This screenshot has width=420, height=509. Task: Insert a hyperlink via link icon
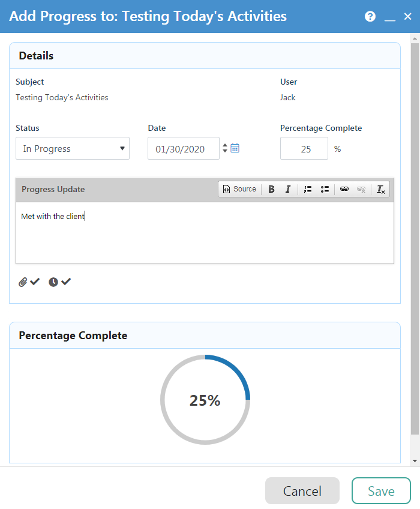tap(344, 189)
